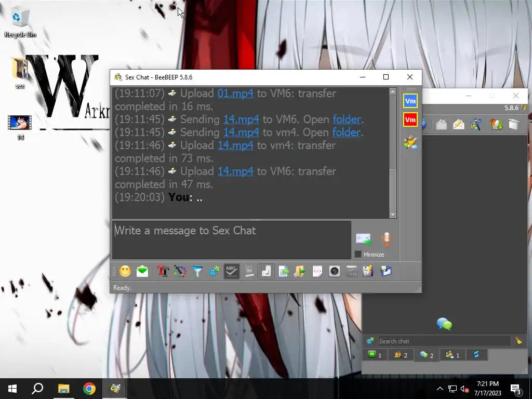Click the edit group members icon

(x=410, y=142)
